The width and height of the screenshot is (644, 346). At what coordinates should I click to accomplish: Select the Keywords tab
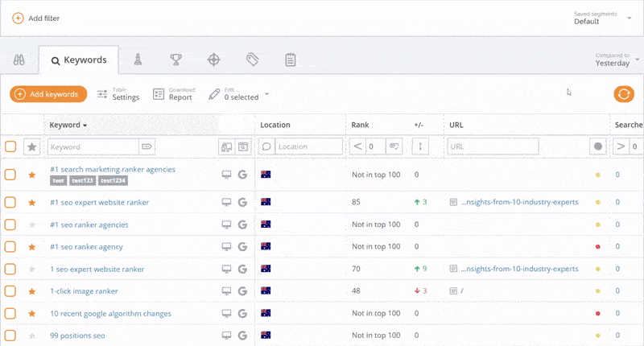pyautogui.click(x=79, y=60)
